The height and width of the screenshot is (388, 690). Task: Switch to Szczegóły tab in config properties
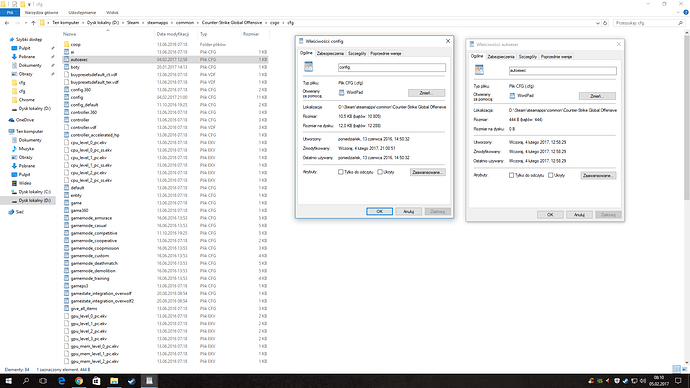357,53
